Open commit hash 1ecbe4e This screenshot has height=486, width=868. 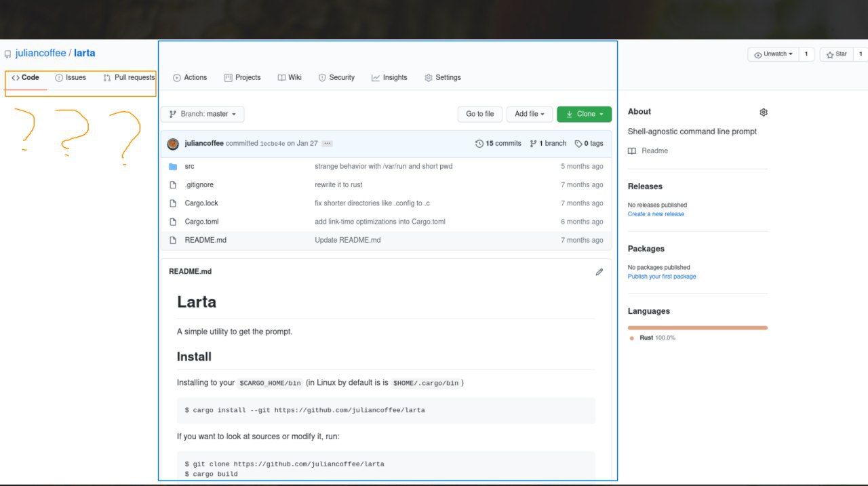[x=272, y=144]
